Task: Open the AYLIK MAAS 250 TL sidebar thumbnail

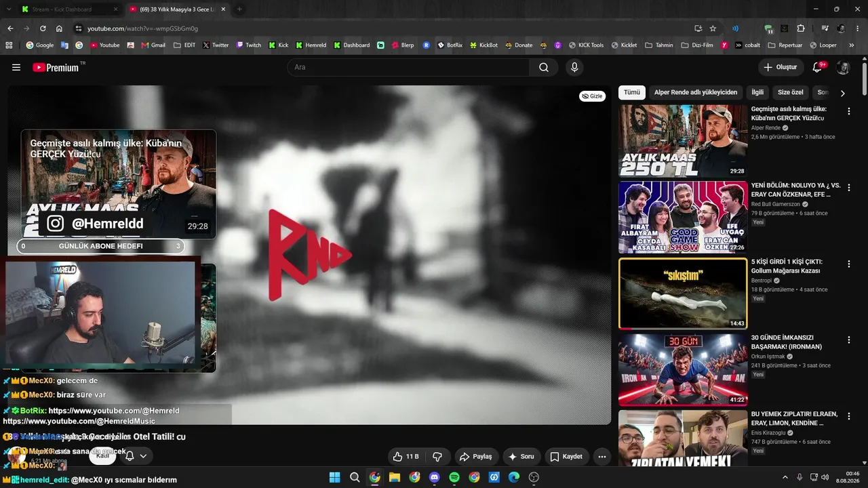Action: (x=683, y=141)
